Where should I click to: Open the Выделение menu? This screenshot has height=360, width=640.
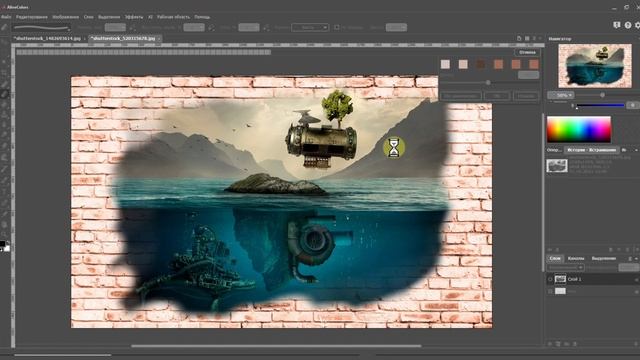(x=109, y=17)
